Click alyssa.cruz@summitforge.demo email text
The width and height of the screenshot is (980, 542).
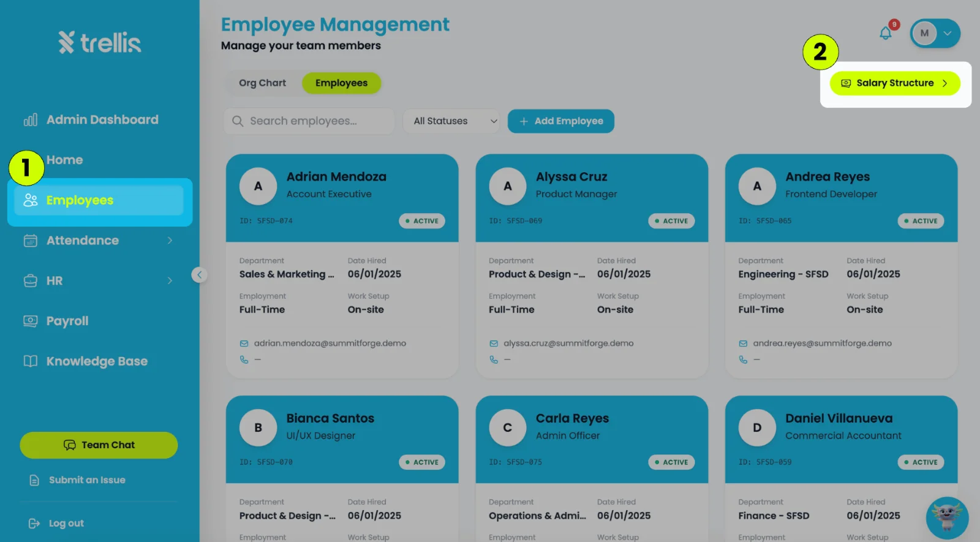(x=568, y=344)
